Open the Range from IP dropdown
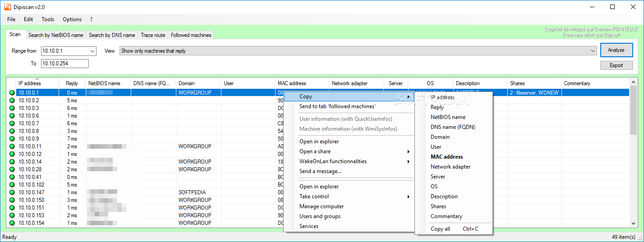Viewport: 644px width, 242px height. point(92,51)
